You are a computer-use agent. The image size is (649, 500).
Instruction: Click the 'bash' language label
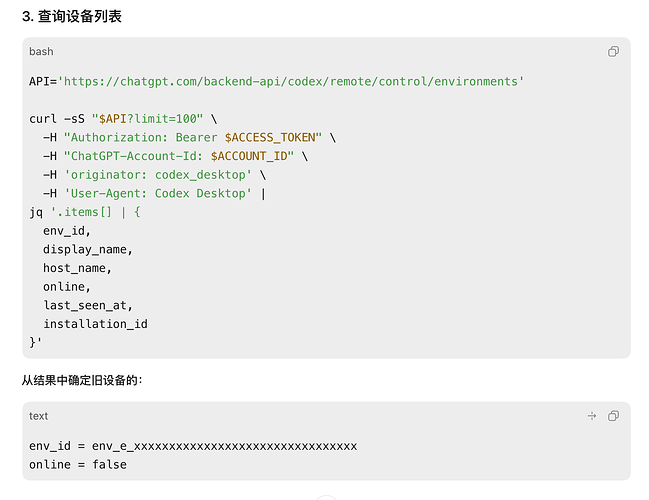pos(41,51)
